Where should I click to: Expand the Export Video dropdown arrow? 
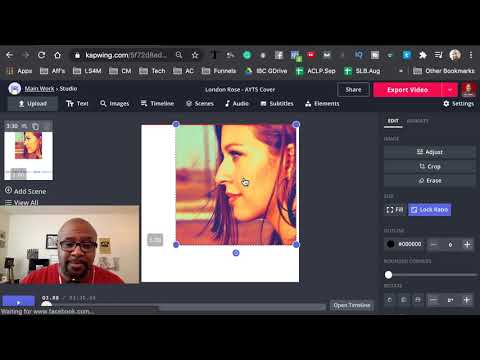tap(450, 90)
